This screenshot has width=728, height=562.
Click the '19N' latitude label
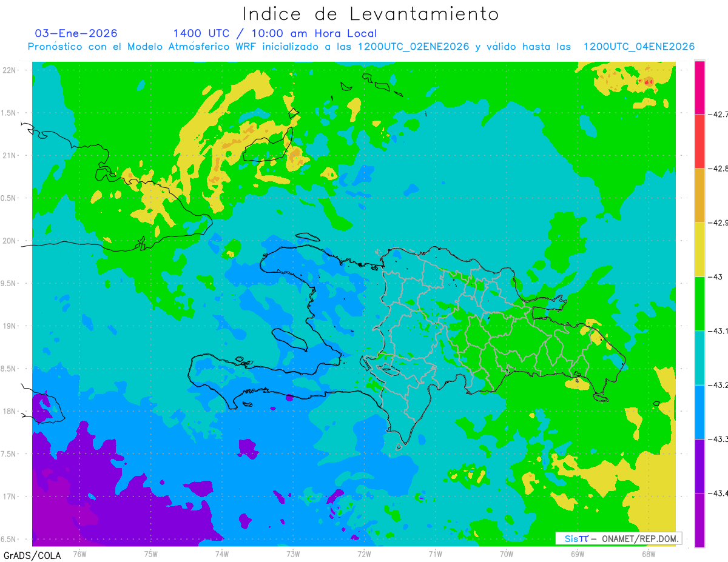[9, 326]
